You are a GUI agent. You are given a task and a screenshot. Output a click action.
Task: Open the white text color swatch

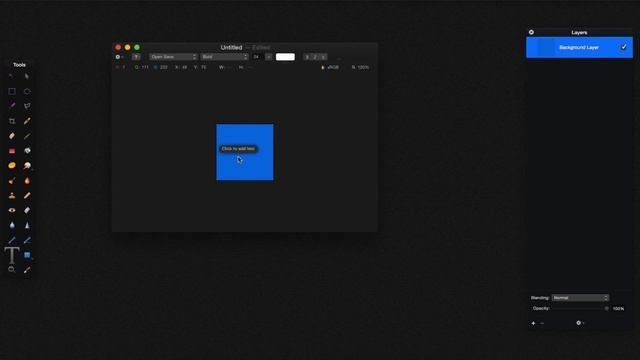click(x=285, y=57)
